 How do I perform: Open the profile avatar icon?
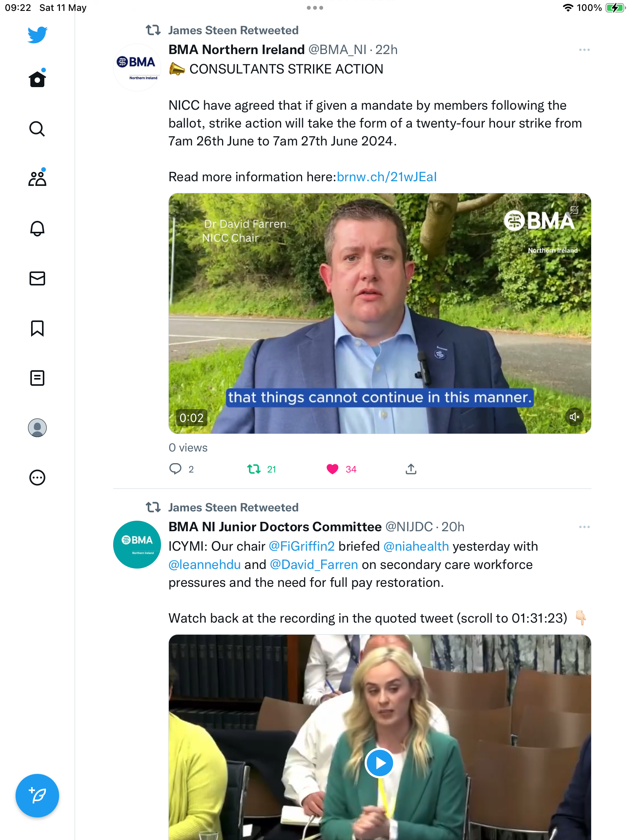pos(37,428)
